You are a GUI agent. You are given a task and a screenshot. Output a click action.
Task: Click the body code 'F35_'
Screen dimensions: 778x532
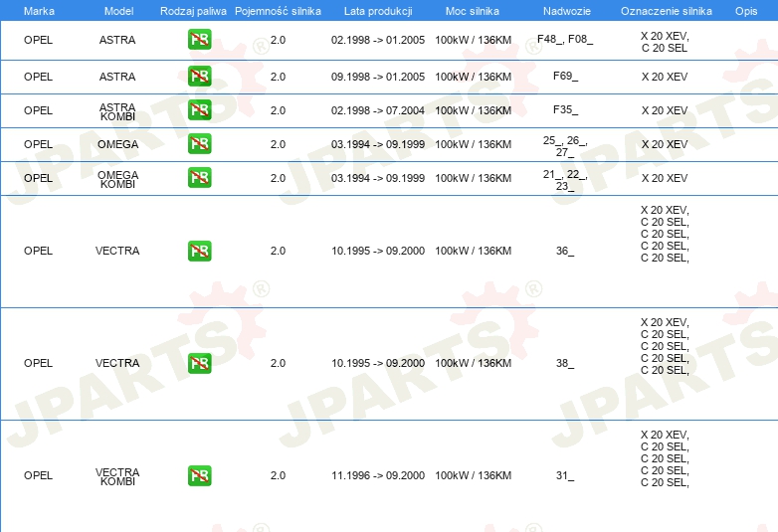tap(565, 109)
